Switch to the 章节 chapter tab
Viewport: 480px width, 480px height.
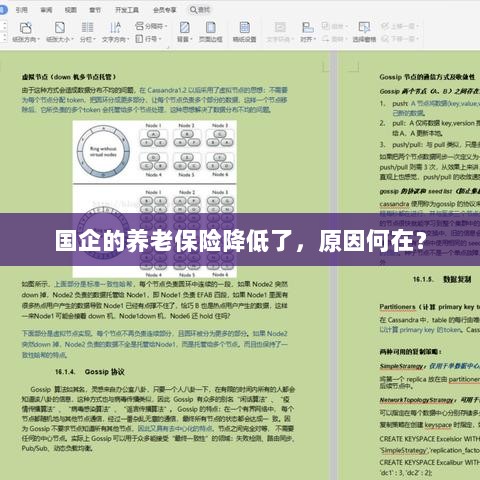95,10
